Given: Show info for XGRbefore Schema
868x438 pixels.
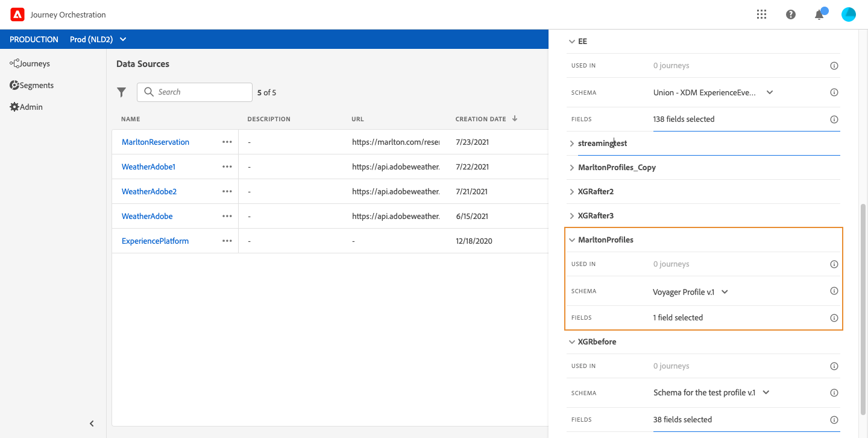Looking at the screenshot, I should pyautogui.click(x=834, y=393).
